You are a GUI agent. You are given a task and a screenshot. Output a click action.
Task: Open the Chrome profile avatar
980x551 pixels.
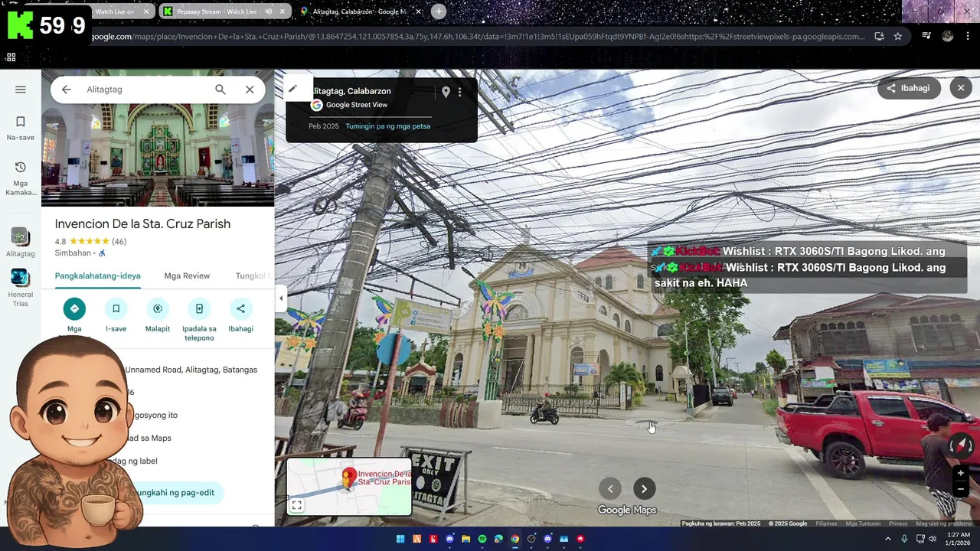[x=948, y=36]
